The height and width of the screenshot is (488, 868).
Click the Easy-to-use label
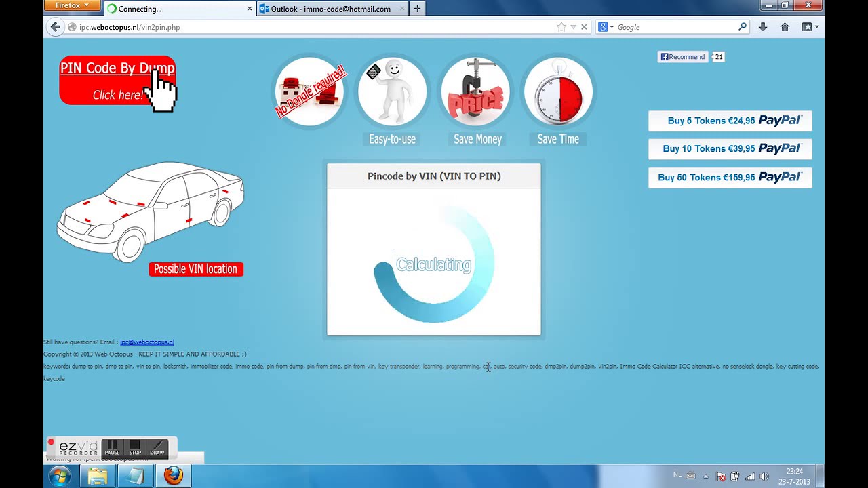pyautogui.click(x=392, y=139)
